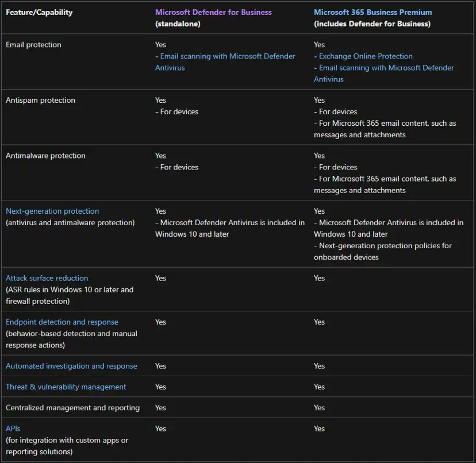
Task: Open the Microsoft 365 Business Premium header link
Action: (x=373, y=12)
